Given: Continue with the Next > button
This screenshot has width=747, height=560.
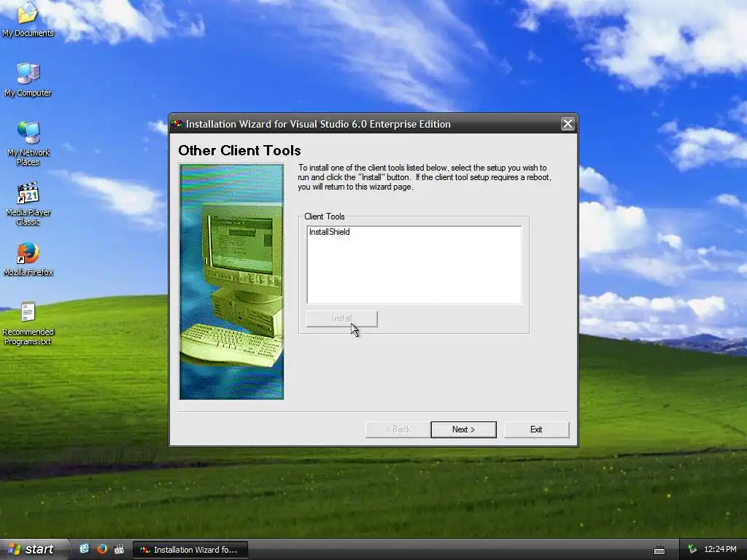Looking at the screenshot, I should point(463,429).
